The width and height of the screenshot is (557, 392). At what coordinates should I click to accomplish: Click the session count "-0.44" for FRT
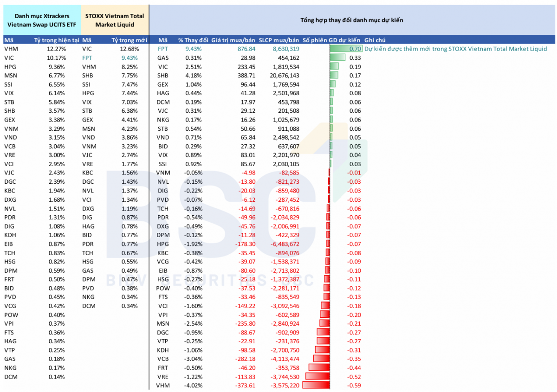[x=354, y=368]
